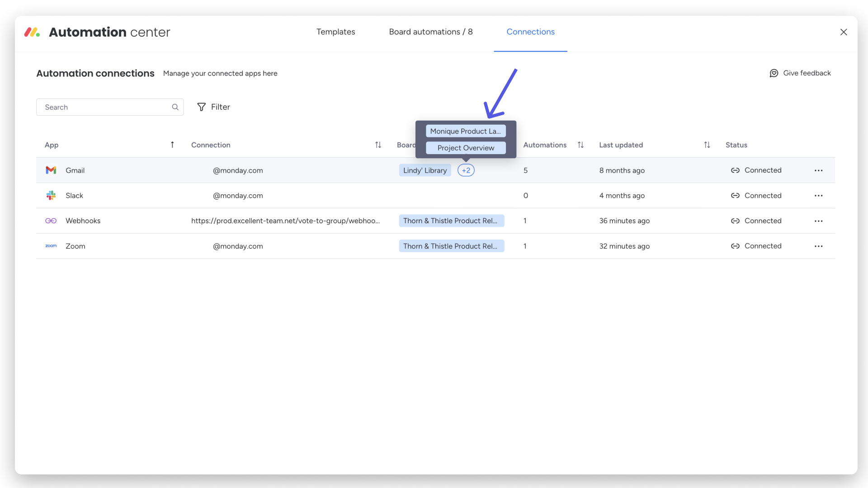Screen dimensions: 868x488
Task: Select the Slack app icon
Action: click(51, 196)
